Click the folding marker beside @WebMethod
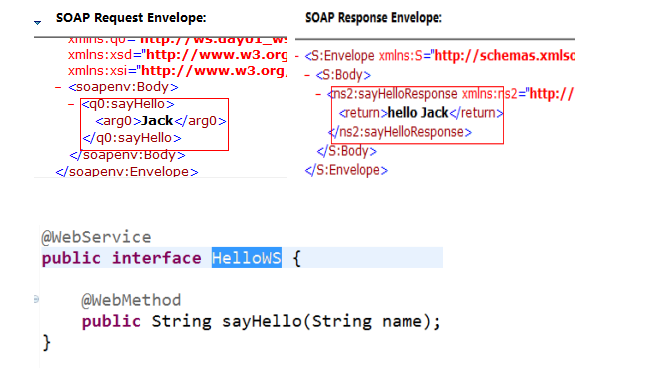The width and height of the screenshot is (661, 368). pos(36,299)
